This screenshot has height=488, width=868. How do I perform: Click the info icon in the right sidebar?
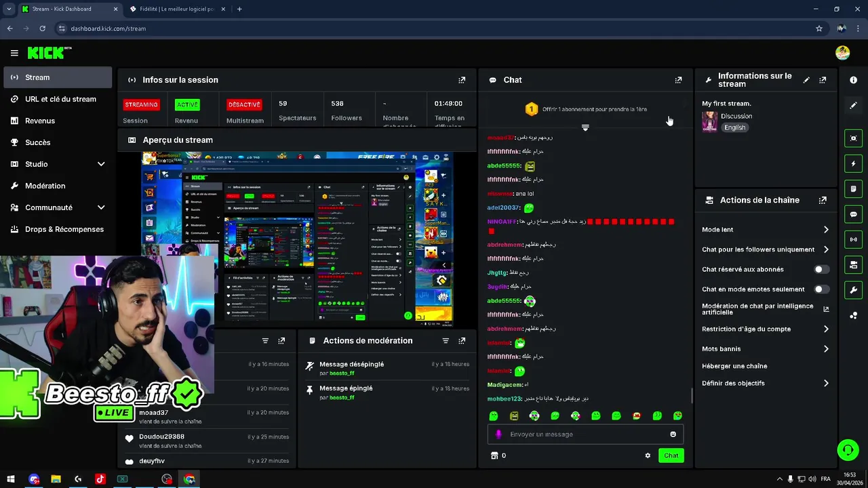(853, 80)
